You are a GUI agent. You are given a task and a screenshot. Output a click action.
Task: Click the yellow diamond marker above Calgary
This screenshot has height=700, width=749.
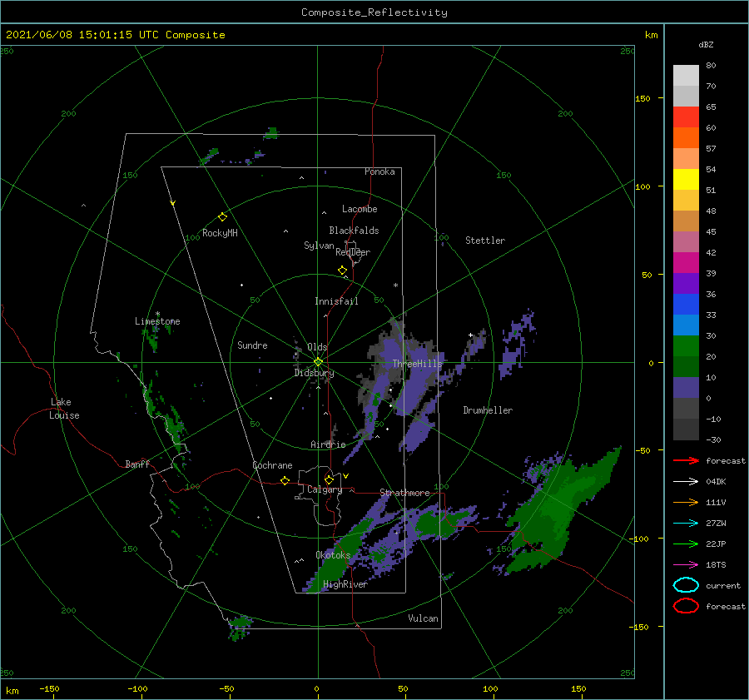tap(329, 479)
